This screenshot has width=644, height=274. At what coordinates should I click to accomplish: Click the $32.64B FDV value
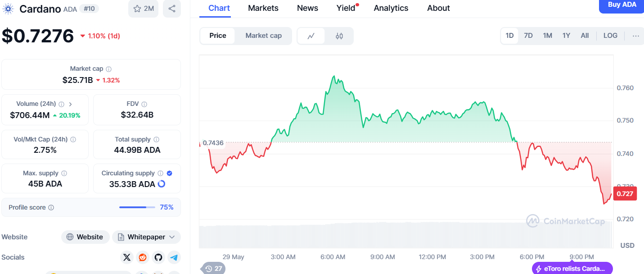pos(137,115)
